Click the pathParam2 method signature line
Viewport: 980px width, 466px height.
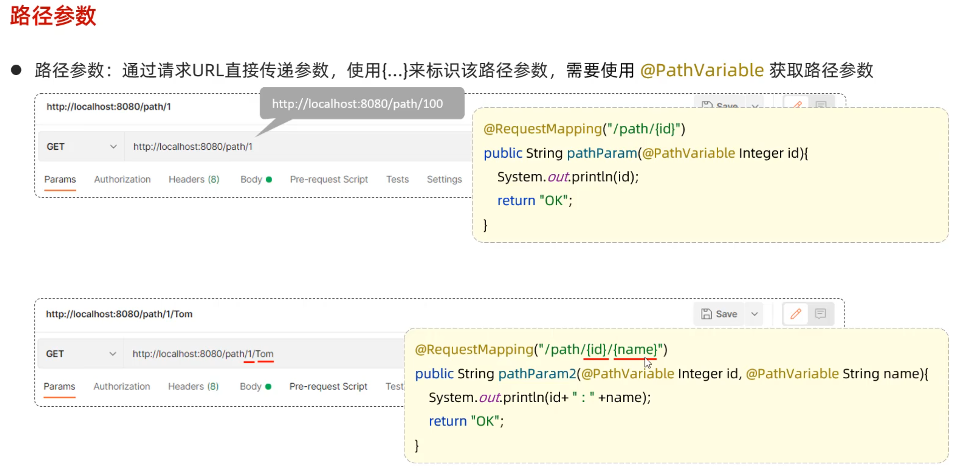672,374
